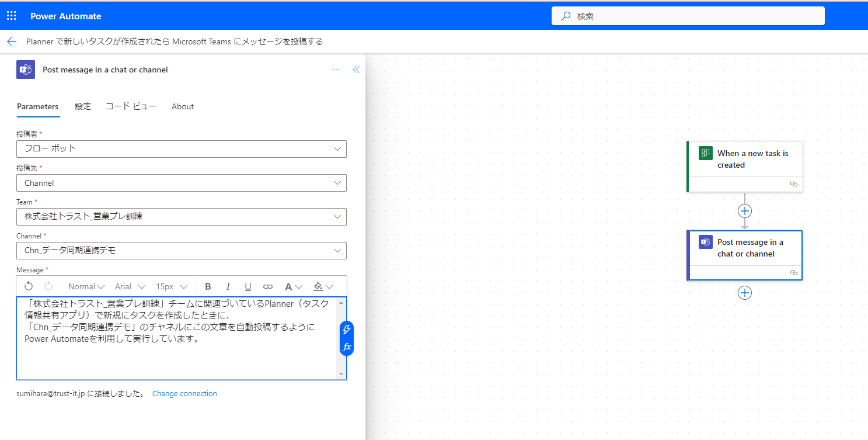Open the 投稿先 dropdown showing Channel
The height and width of the screenshot is (440, 868).
[x=182, y=183]
